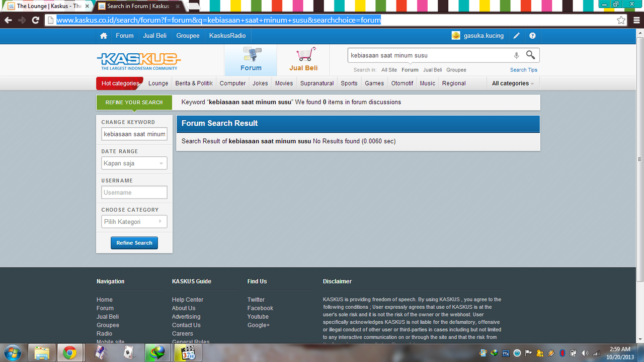
Task: Go to Computer category
Action: 233,83
